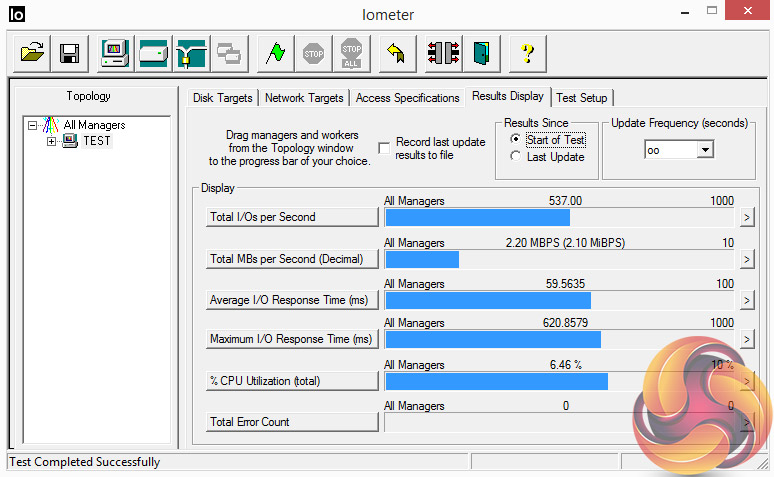This screenshot has height=477, width=774.
Task: Click the Stop All tests icon
Action: click(x=351, y=53)
